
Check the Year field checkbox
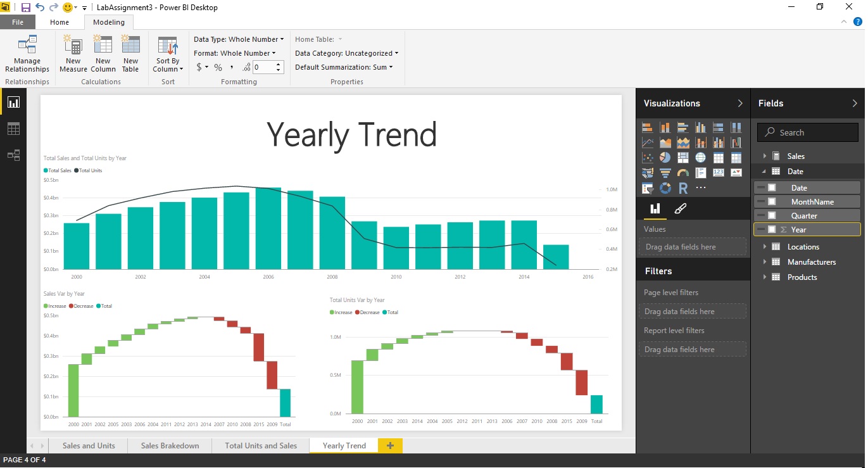772,229
